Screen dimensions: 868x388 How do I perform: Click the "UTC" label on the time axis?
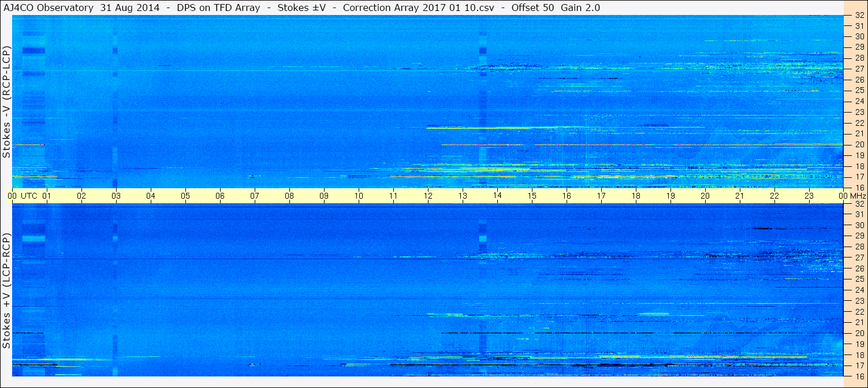click(x=29, y=196)
